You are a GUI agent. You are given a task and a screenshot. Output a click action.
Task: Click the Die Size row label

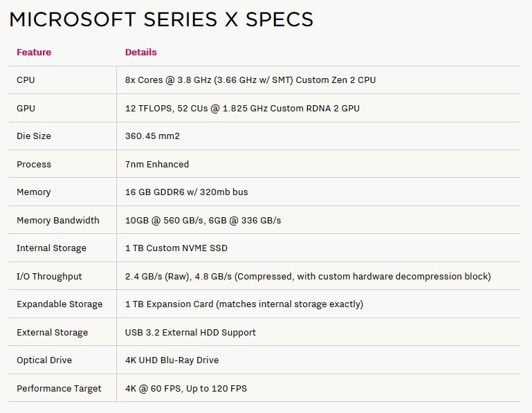point(34,136)
